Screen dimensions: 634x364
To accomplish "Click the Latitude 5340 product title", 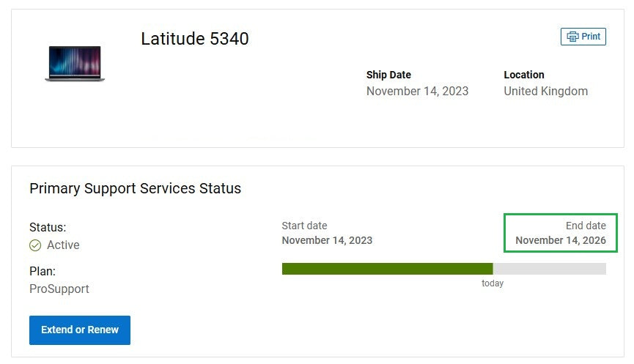I will click(195, 39).
